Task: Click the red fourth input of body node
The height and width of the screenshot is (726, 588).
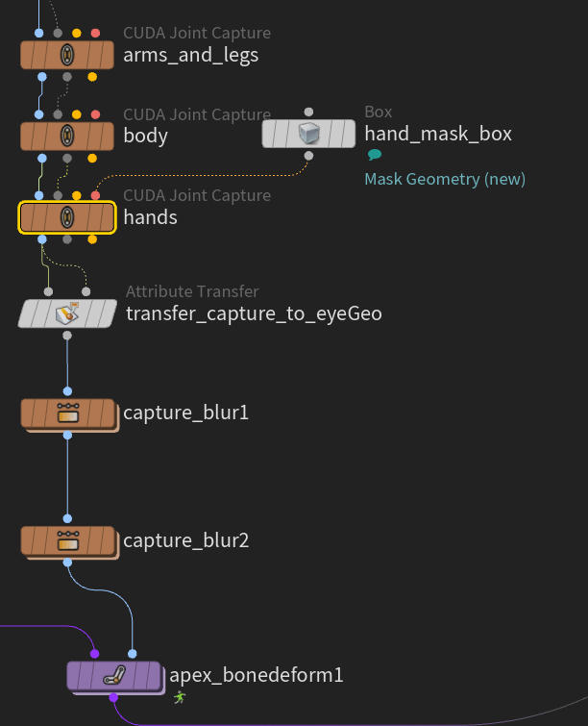Action: [x=95, y=114]
